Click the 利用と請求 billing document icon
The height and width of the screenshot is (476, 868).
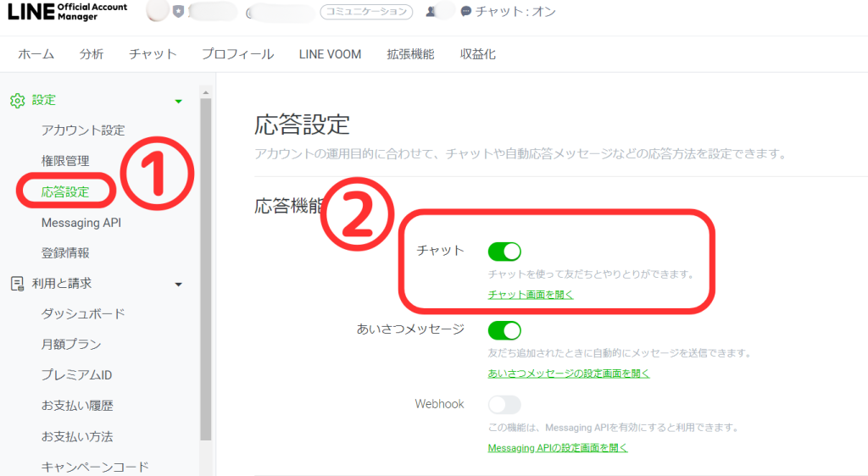17,285
